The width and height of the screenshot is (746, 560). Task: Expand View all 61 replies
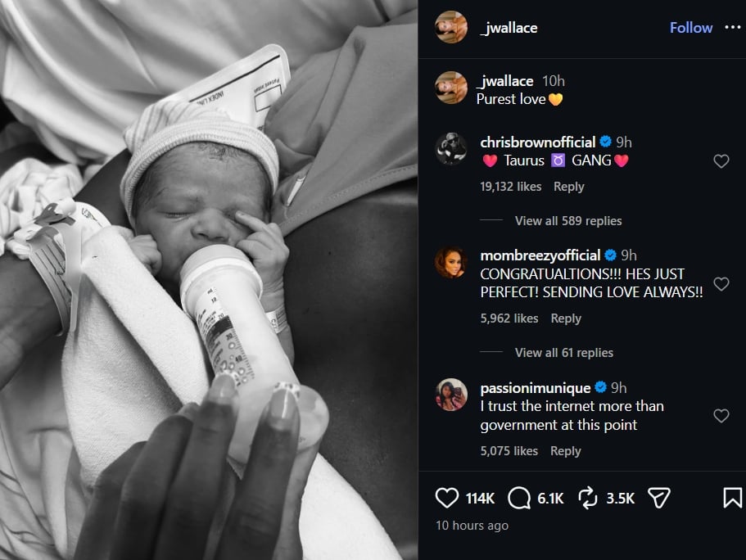coord(563,353)
